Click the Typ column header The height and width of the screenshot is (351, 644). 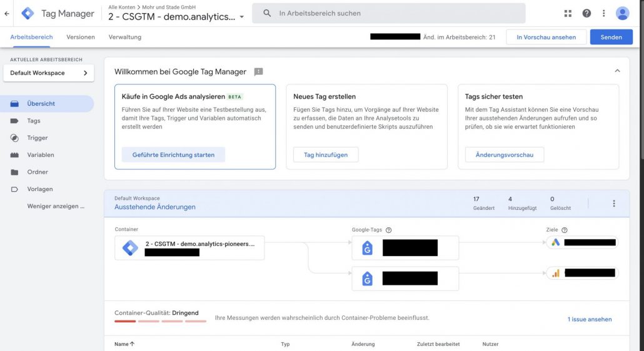point(286,344)
